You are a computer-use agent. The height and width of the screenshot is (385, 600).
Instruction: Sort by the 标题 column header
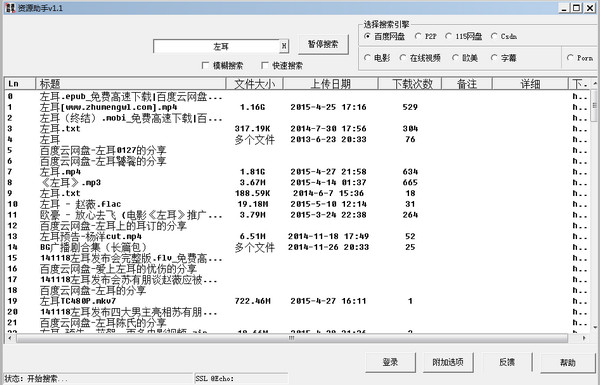130,83
